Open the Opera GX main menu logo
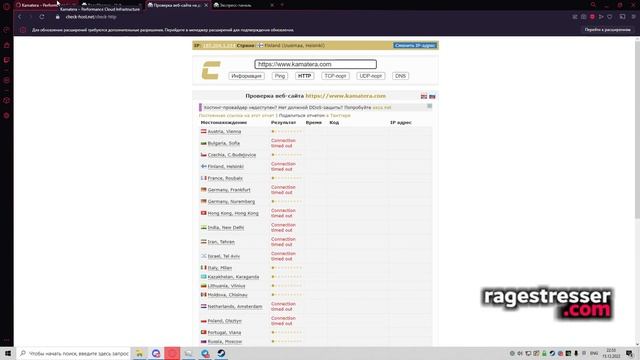This screenshot has height=360, width=640. [6, 6]
